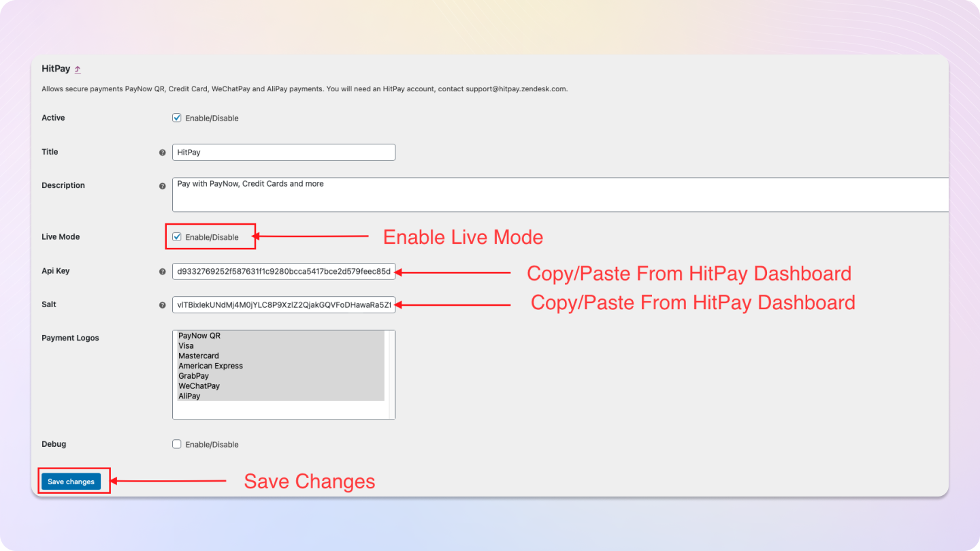
Task: Click the Save changes button
Action: click(71, 482)
